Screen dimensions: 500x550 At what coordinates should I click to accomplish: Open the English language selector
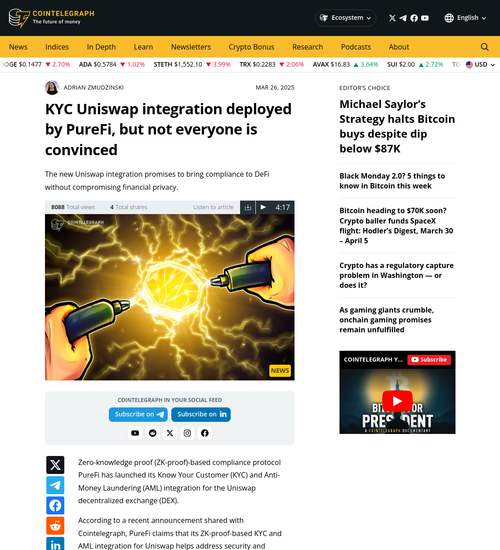(465, 18)
